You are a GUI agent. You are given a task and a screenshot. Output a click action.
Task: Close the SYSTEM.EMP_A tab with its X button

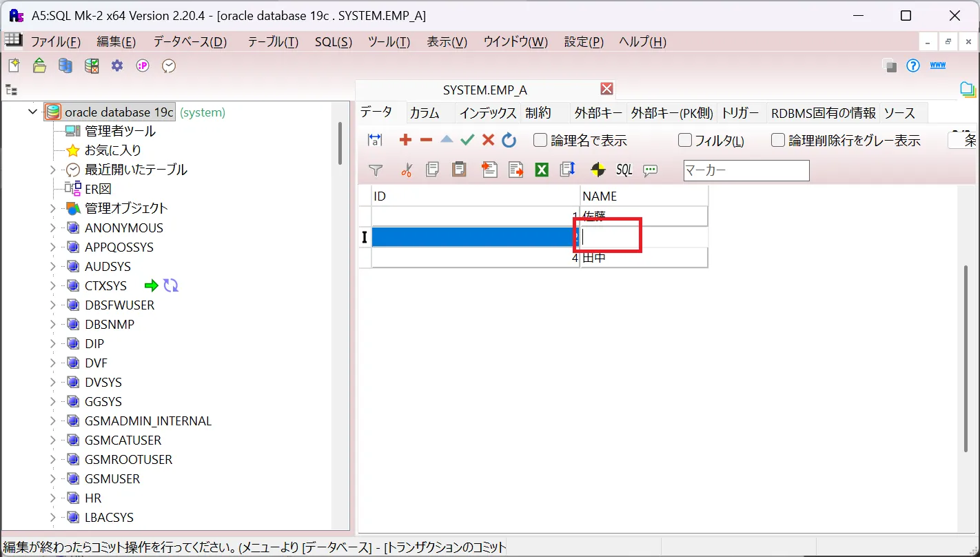[606, 88]
